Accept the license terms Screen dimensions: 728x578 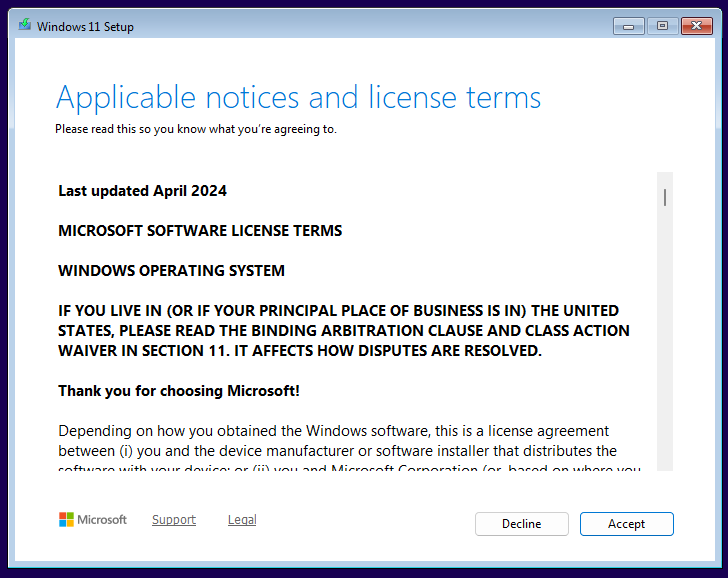click(x=626, y=524)
